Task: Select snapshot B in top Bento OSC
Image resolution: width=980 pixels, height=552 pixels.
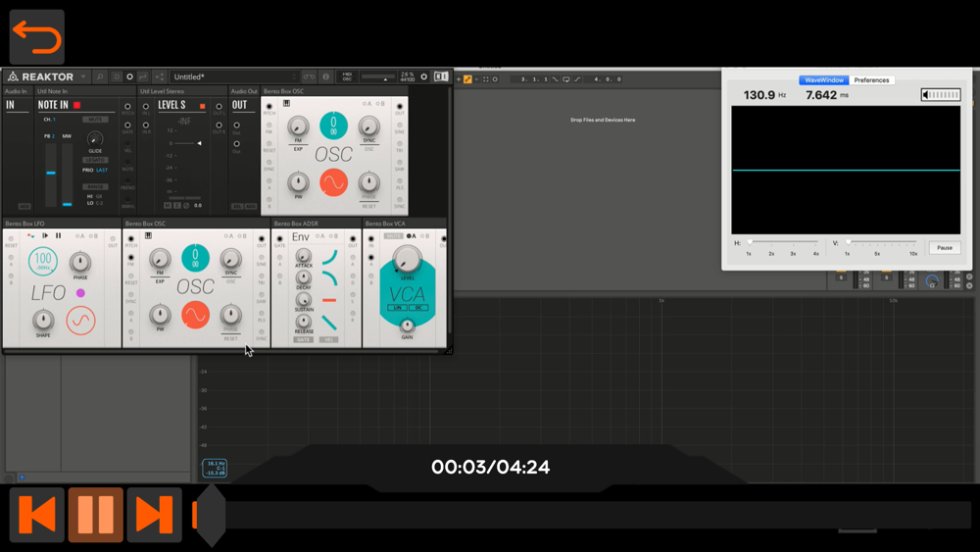Action: click(x=380, y=104)
